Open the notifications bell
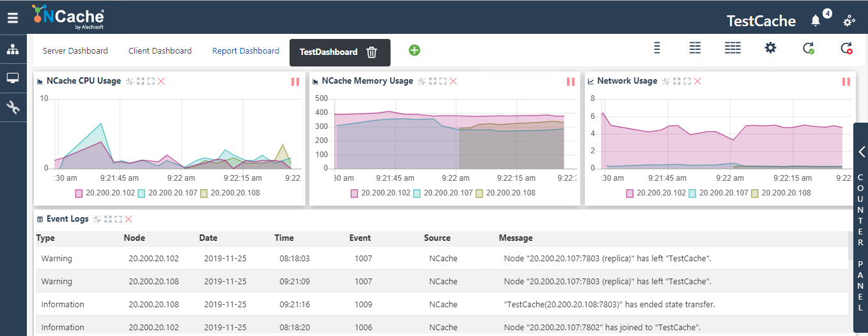The height and width of the screenshot is (336, 868). (x=815, y=21)
